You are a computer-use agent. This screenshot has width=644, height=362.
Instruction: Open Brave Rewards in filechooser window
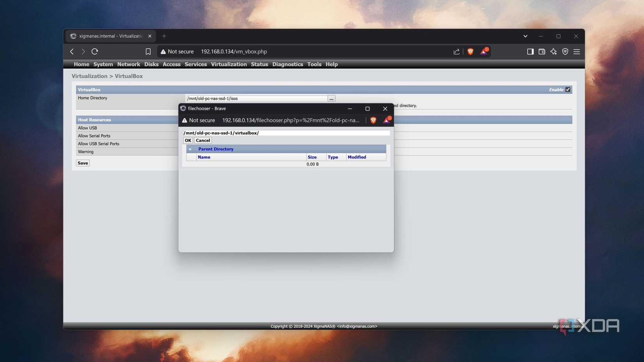click(x=386, y=120)
